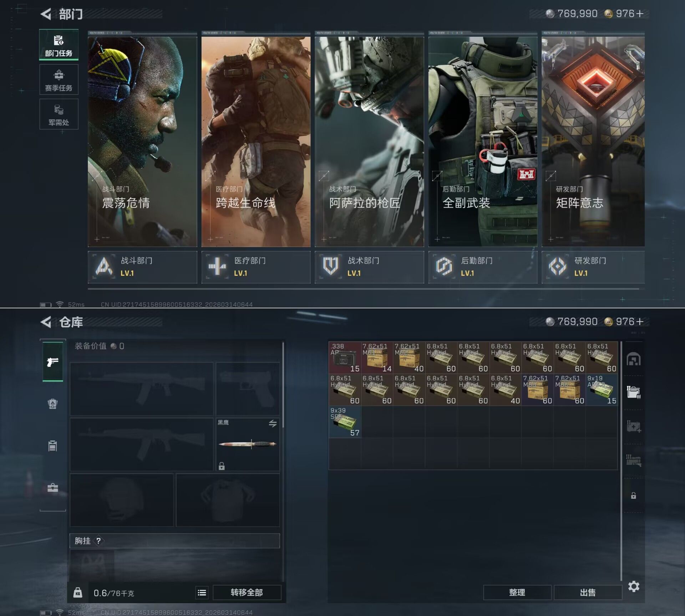The height and width of the screenshot is (616, 685).
Task: Toggle the list view icon beside 转移全部
Action: point(202,592)
